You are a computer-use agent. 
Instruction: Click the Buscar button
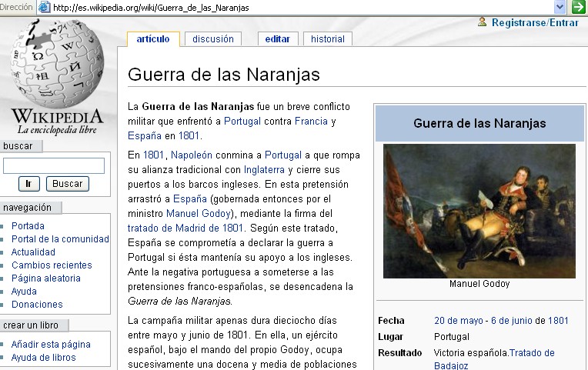[x=68, y=184]
